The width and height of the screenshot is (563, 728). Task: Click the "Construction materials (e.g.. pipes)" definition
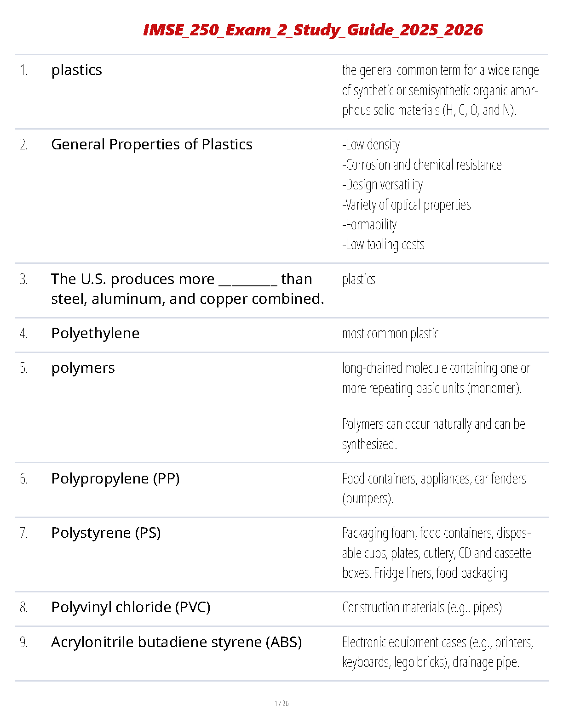click(x=422, y=608)
